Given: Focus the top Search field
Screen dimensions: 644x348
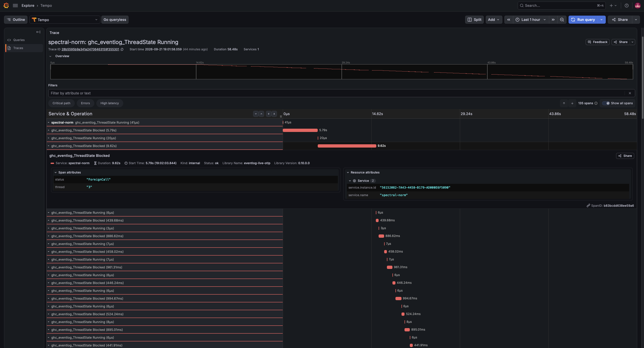Looking at the screenshot, I should [x=561, y=6].
